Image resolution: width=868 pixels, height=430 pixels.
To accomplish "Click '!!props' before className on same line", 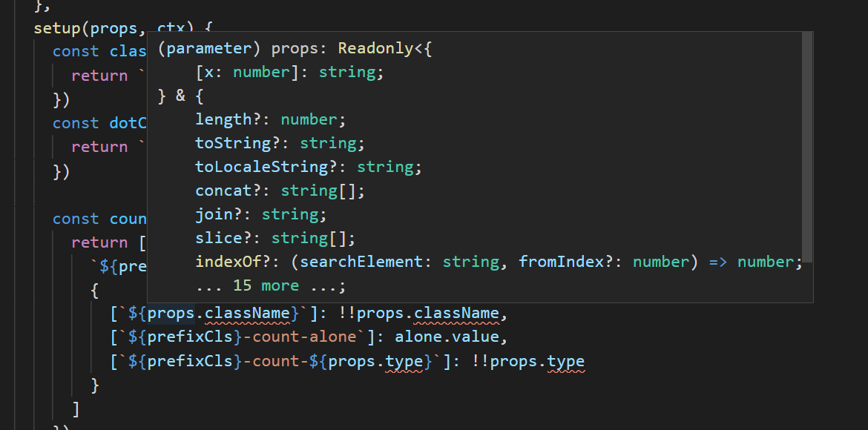I will pyautogui.click(x=371, y=314).
